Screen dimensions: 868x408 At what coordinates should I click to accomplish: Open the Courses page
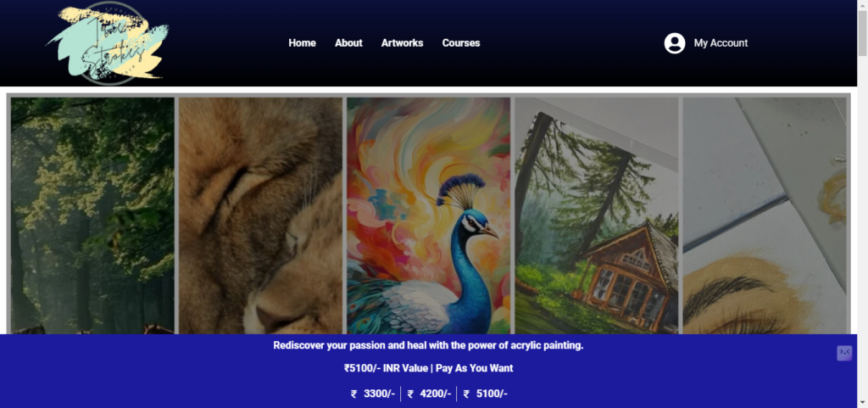(x=461, y=43)
